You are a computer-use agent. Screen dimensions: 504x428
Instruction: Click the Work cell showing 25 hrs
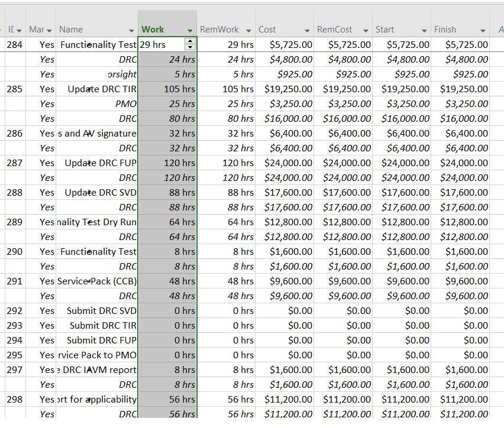(167, 103)
